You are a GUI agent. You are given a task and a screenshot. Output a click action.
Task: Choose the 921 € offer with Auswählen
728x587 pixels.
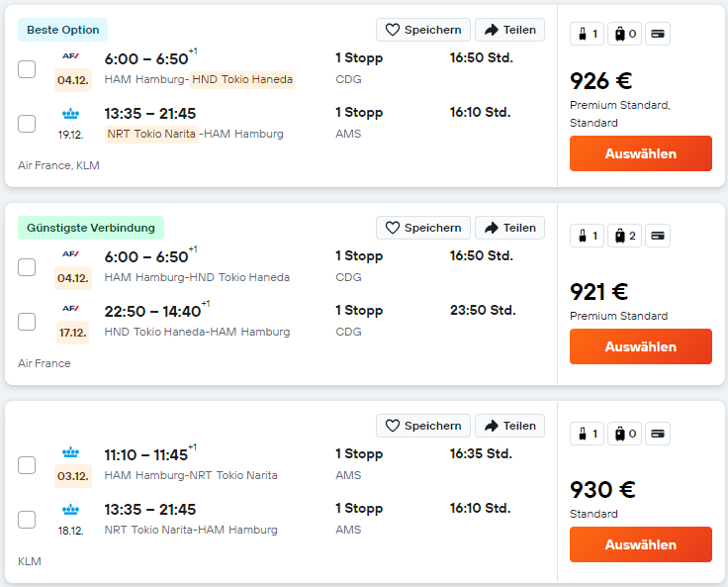pos(640,346)
